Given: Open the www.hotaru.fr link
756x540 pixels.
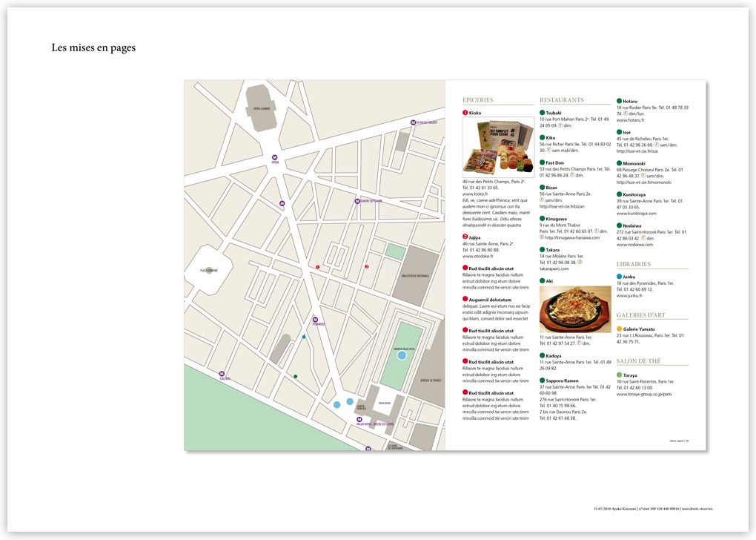Looking at the screenshot, I should (630, 120).
